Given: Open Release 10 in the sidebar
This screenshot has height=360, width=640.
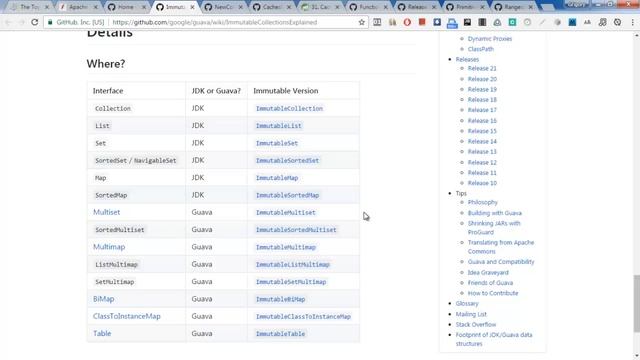Looking at the screenshot, I should click(482, 183).
